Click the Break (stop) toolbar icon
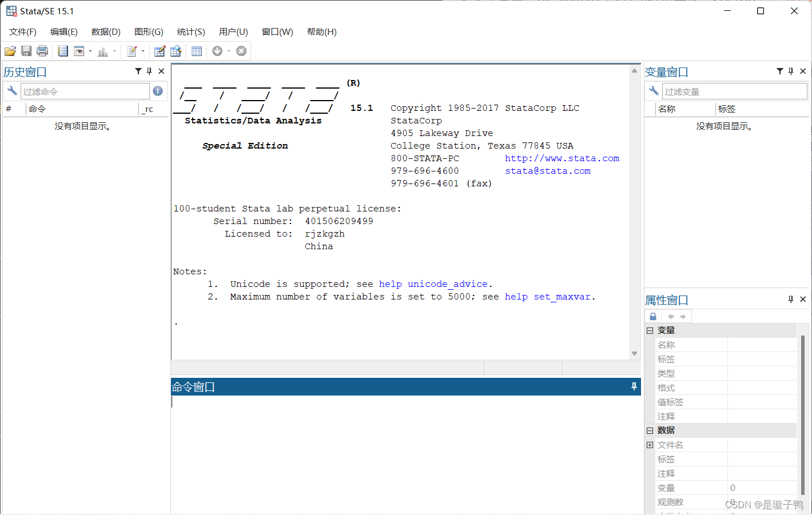This screenshot has height=515, width=812. click(241, 51)
